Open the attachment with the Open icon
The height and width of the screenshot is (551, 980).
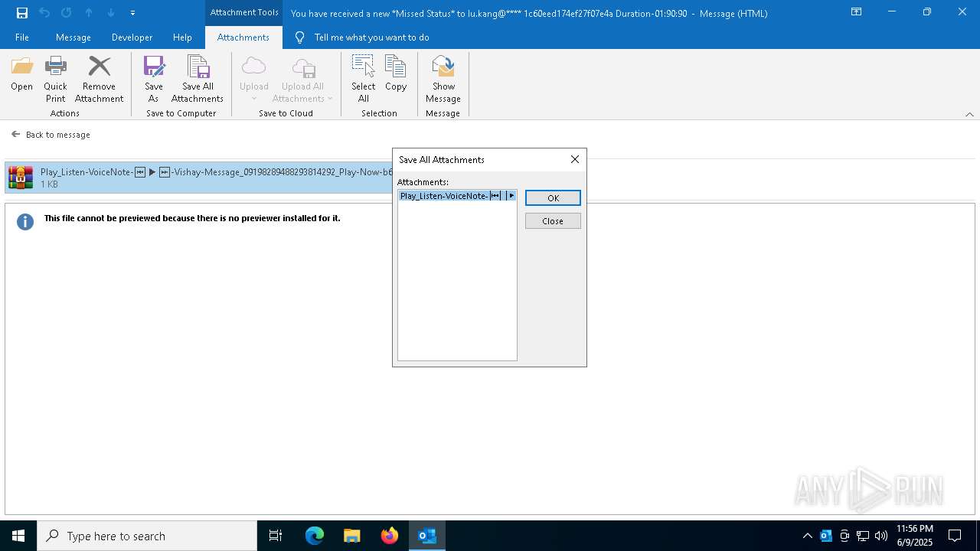point(21,74)
